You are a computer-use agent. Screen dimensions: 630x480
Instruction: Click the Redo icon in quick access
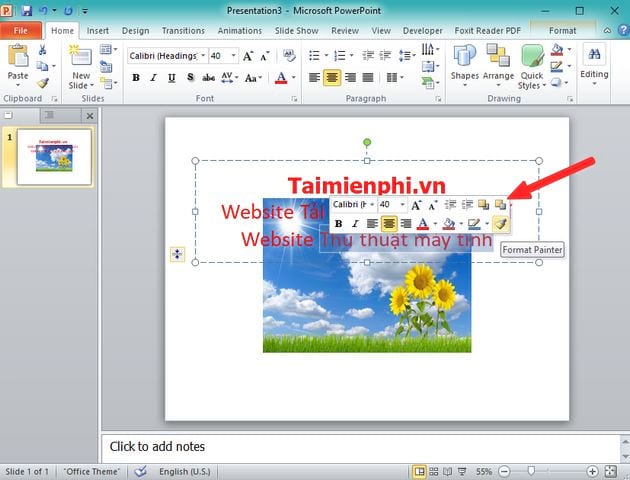(x=68, y=10)
